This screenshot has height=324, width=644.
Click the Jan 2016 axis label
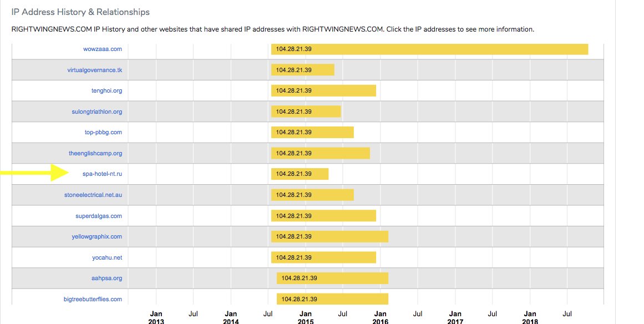(381, 317)
